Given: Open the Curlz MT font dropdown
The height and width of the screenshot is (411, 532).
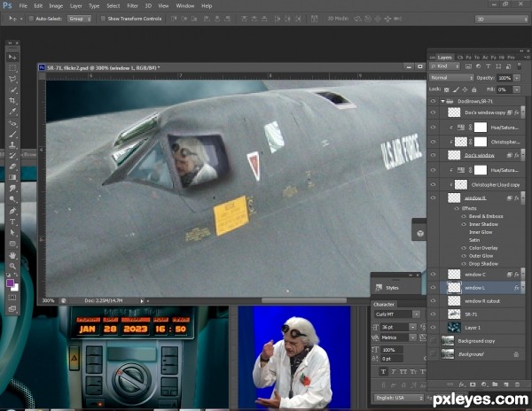Looking at the screenshot, I should point(416,314).
